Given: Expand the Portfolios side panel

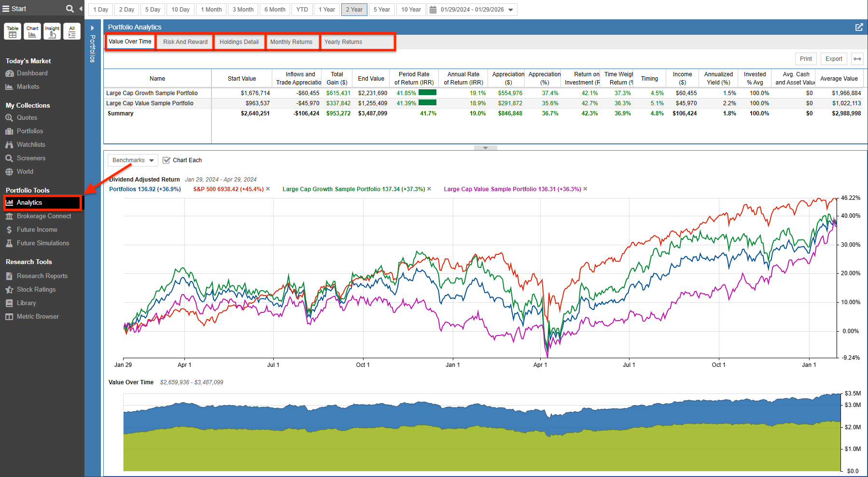Looking at the screenshot, I should 93,28.
